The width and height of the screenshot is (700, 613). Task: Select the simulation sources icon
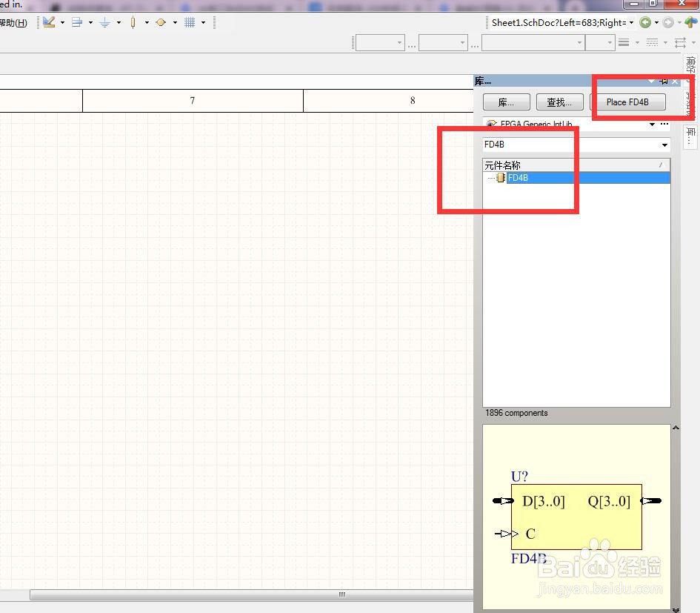[161, 22]
